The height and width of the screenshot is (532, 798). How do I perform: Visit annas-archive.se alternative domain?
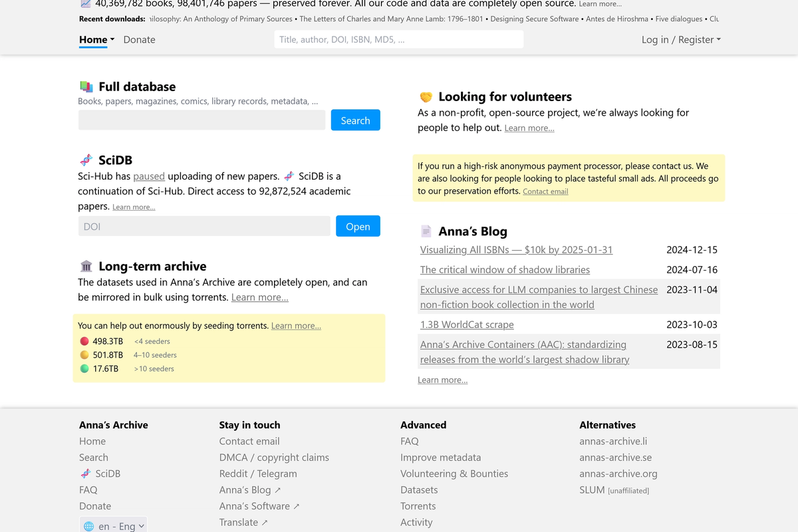pos(616,458)
